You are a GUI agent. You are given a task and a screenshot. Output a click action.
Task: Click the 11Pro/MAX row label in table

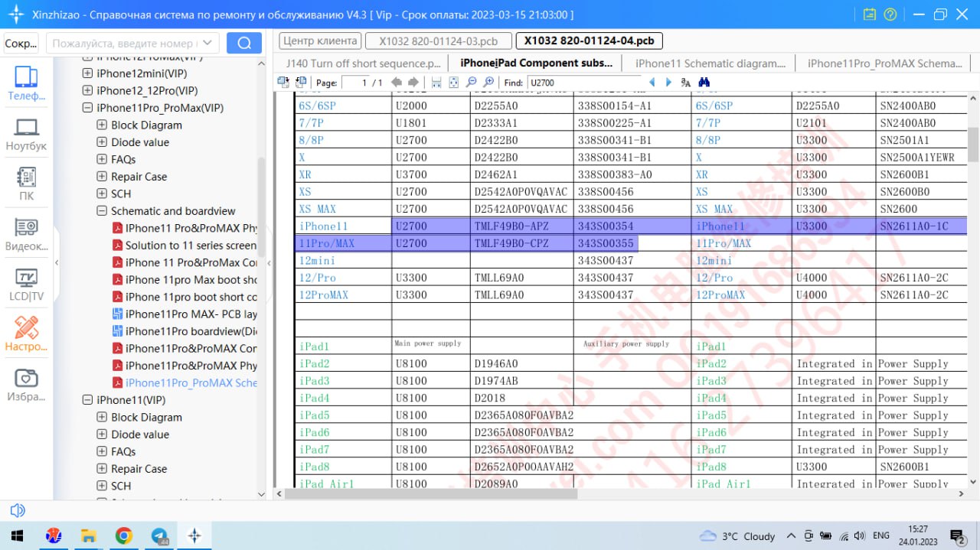coord(327,243)
